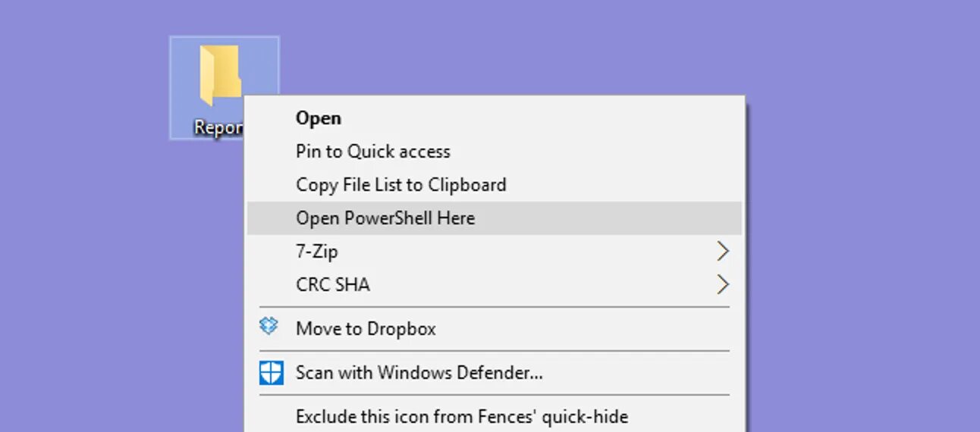Click Open PowerShell Here
The height and width of the screenshot is (432, 980).
click(385, 218)
